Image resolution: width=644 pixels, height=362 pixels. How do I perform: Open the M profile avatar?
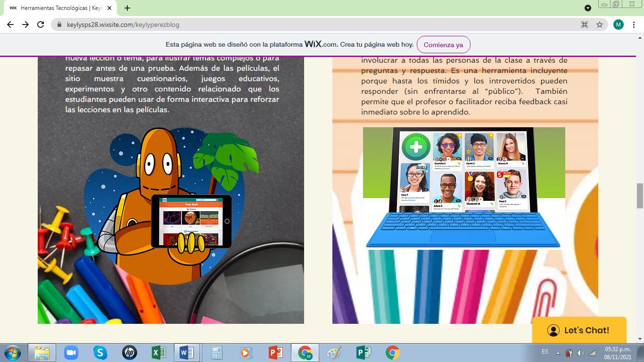point(618,25)
